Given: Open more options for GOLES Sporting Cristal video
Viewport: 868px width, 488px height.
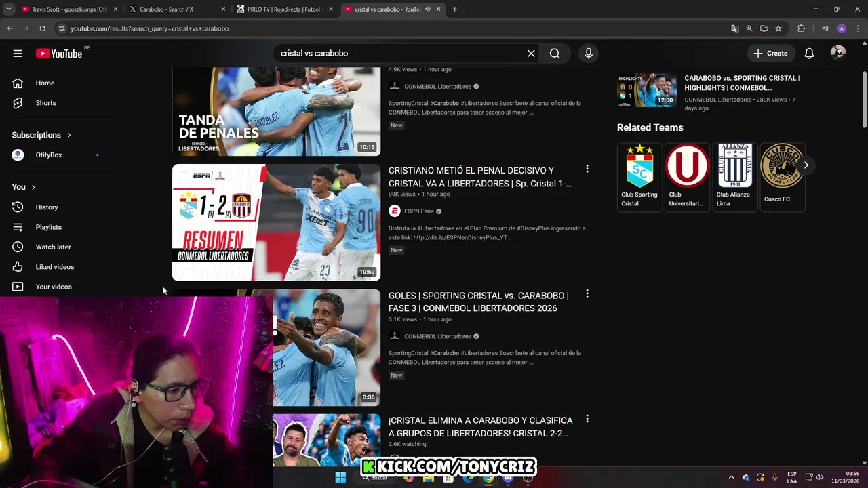Looking at the screenshot, I should 587,294.
